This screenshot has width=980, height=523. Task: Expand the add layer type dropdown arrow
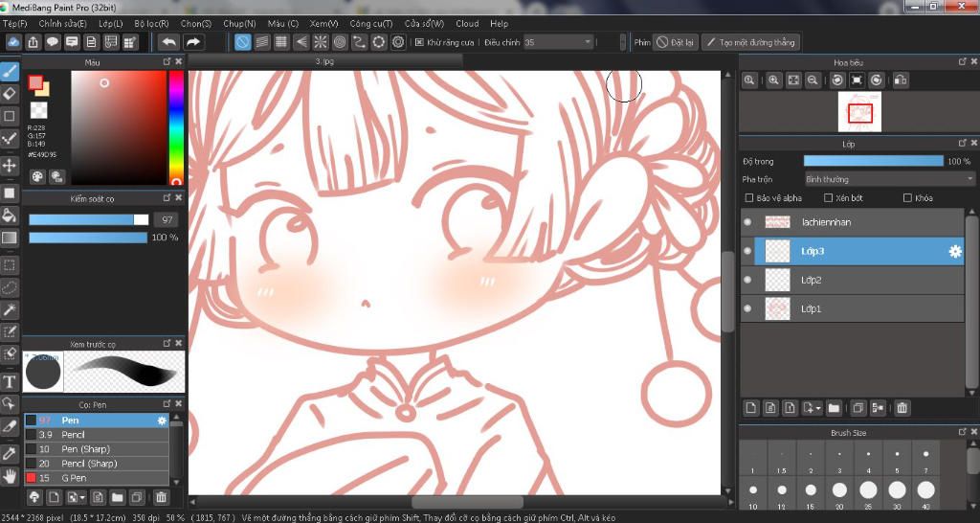818,408
